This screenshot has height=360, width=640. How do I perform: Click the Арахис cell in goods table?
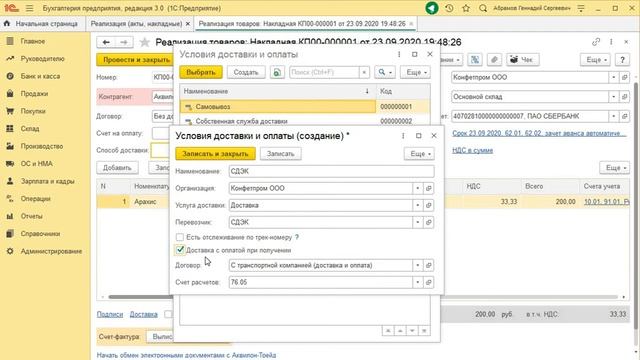point(151,202)
